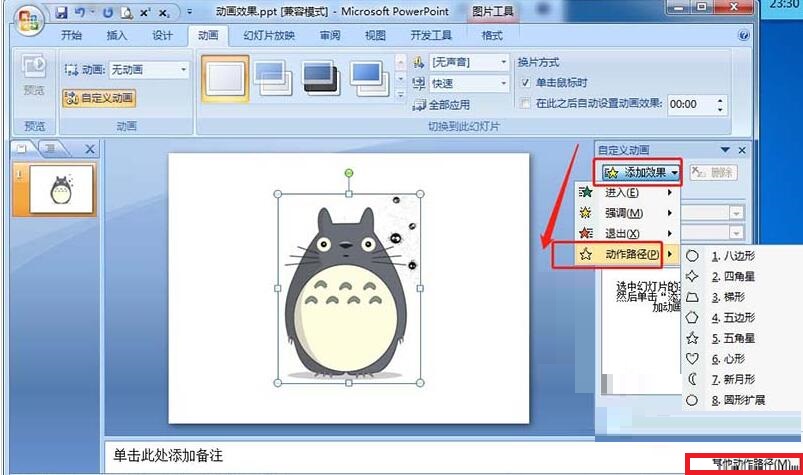Image resolution: width=803 pixels, height=475 pixels.
Task: Select slide 1 thumbnail with Totoro
Action: click(x=61, y=189)
